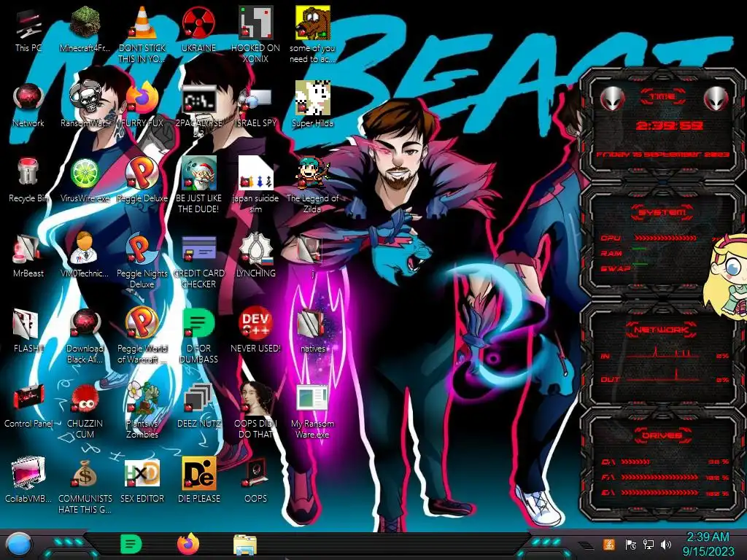Open the Dev-C++ NEVER USED! shortcut
This screenshot has width=747, height=560.
255,323
